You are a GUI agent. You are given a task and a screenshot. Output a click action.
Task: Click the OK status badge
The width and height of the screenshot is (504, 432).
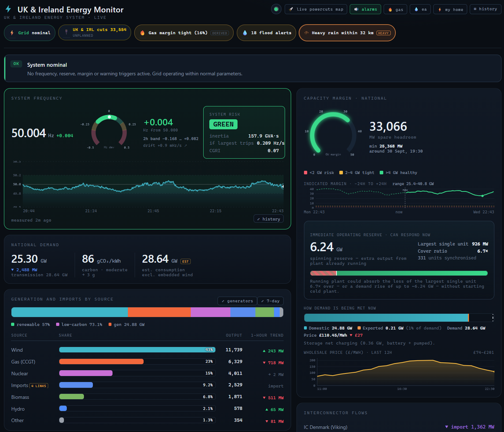pos(16,64)
